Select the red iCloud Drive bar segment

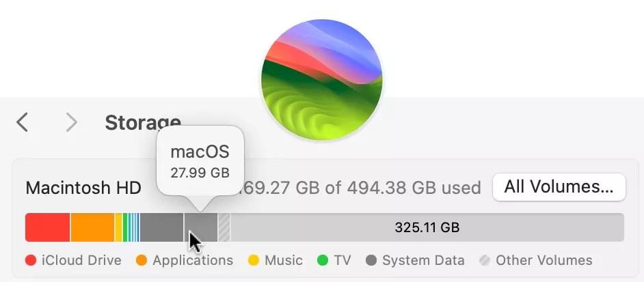(x=47, y=227)
